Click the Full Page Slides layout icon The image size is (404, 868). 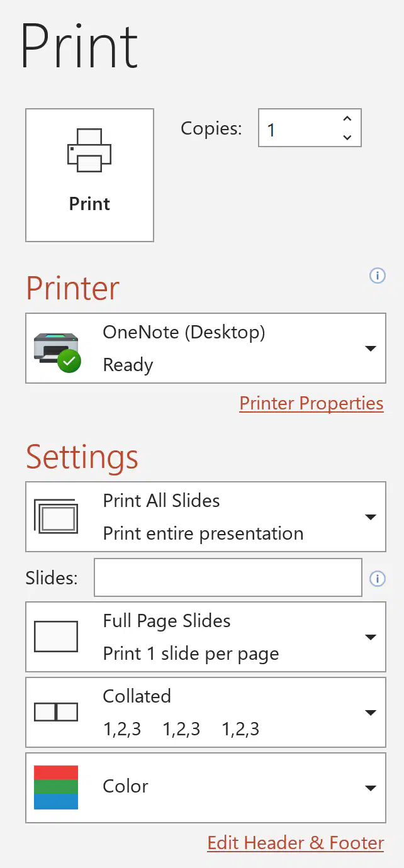[x=56, y=637]
